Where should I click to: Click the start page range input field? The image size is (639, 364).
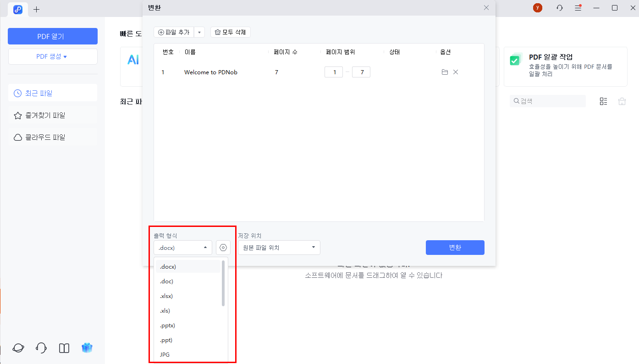point(333,72)
